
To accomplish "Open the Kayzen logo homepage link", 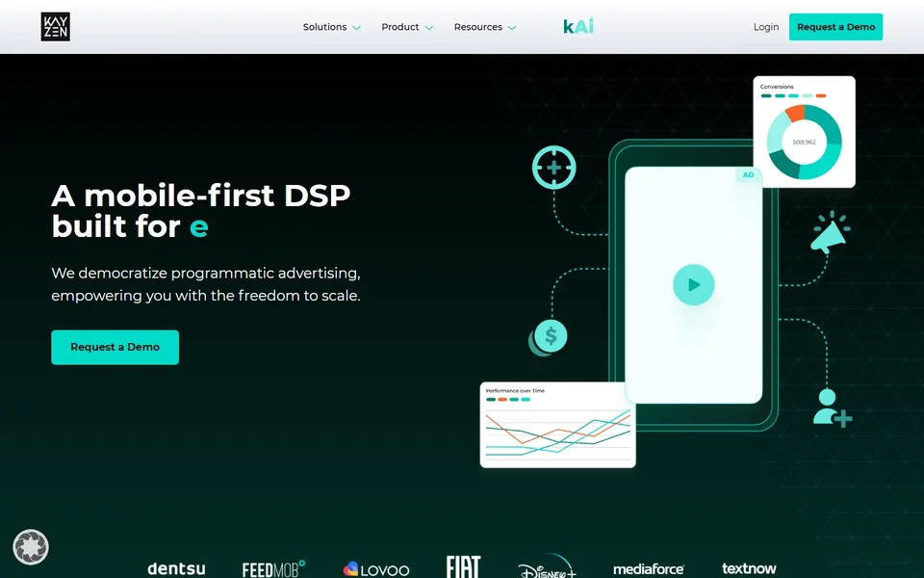I will [x=56, y=27].
